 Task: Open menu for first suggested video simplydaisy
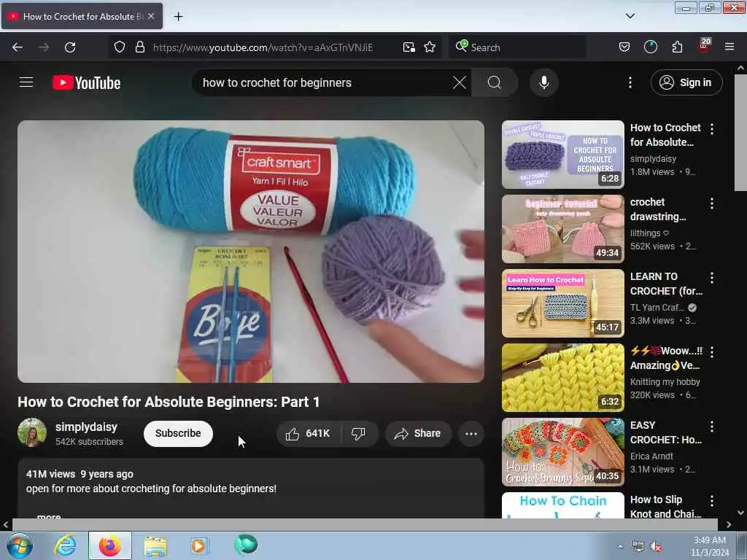[712, 128]
